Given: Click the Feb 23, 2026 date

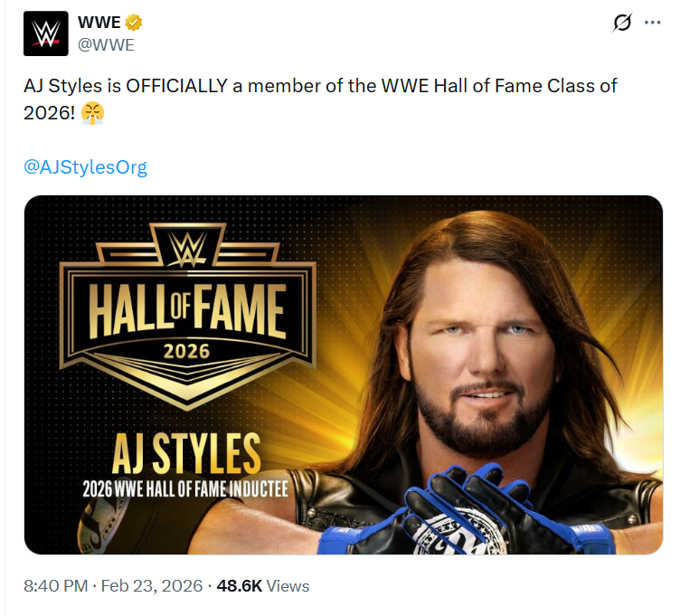Looking at the screenshot, I should coord(152,586).
